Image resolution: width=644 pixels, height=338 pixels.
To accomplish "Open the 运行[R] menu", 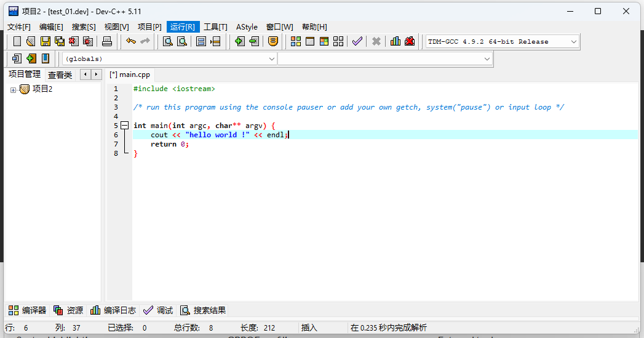I will click(x=183, y=26).
